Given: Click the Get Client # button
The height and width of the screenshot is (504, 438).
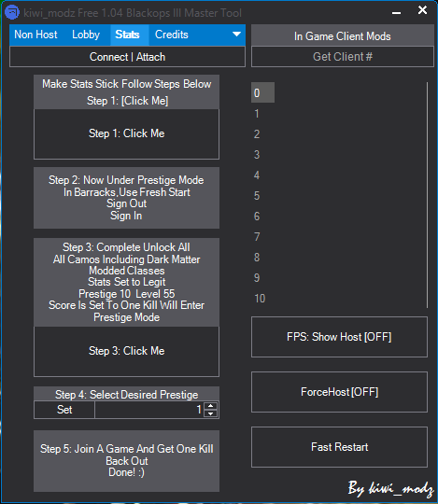Looking at the screenshot, I should (343, 57).
